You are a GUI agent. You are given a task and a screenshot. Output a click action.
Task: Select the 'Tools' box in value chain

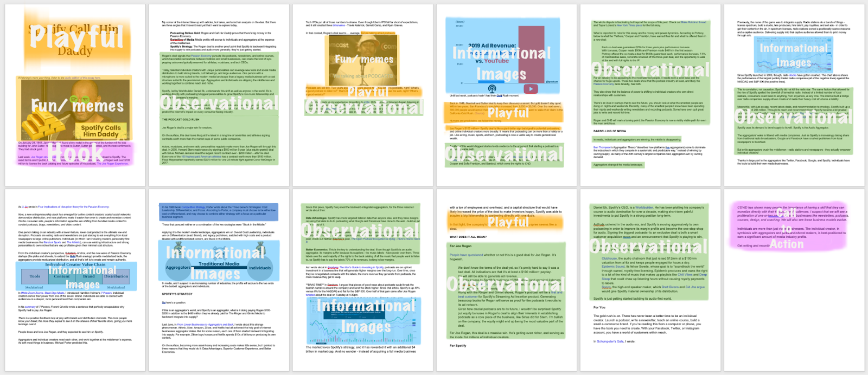click(x=35, y=276)
